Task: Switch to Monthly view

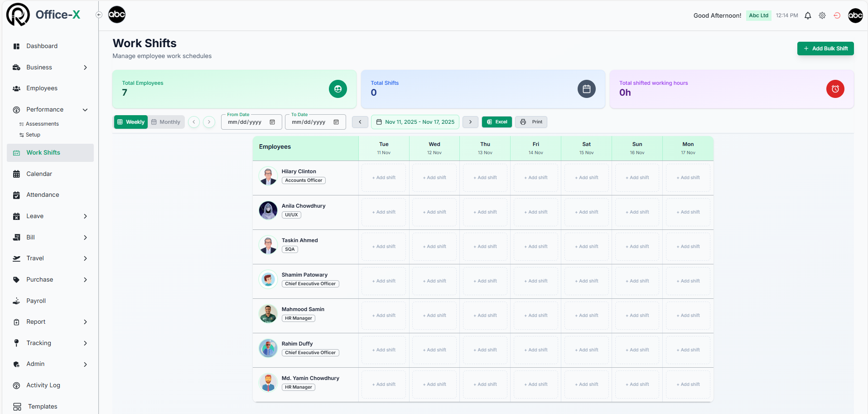Action: coord(166,122)
